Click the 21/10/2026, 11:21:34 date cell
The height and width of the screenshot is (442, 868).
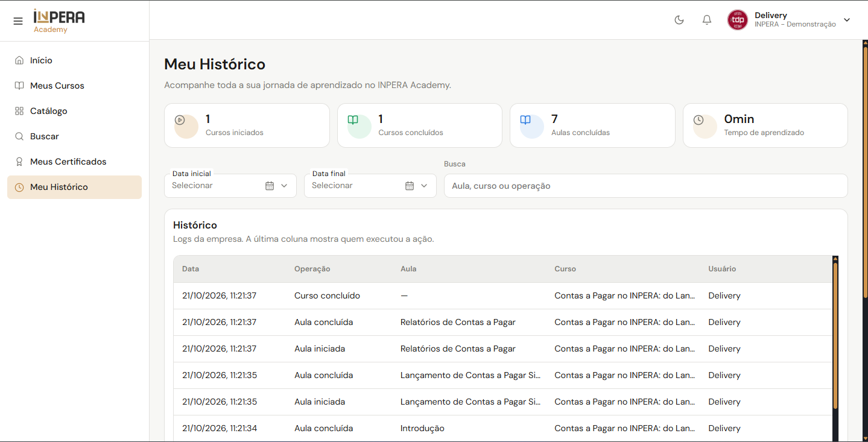[x=220, y=428]
